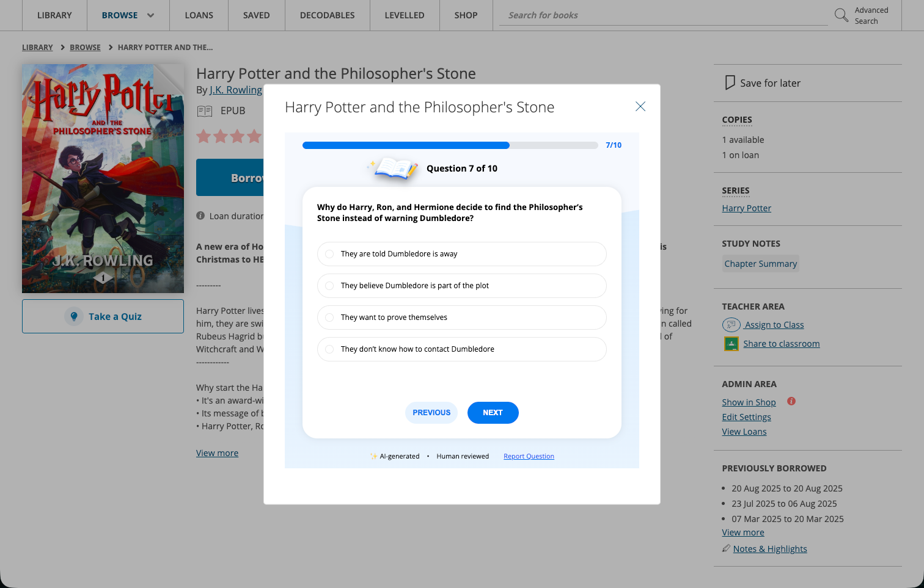The image size is (924, 588).
Task: Click the Google Classroom share icon
Action: pyautogui.click(x=731, y=344)
